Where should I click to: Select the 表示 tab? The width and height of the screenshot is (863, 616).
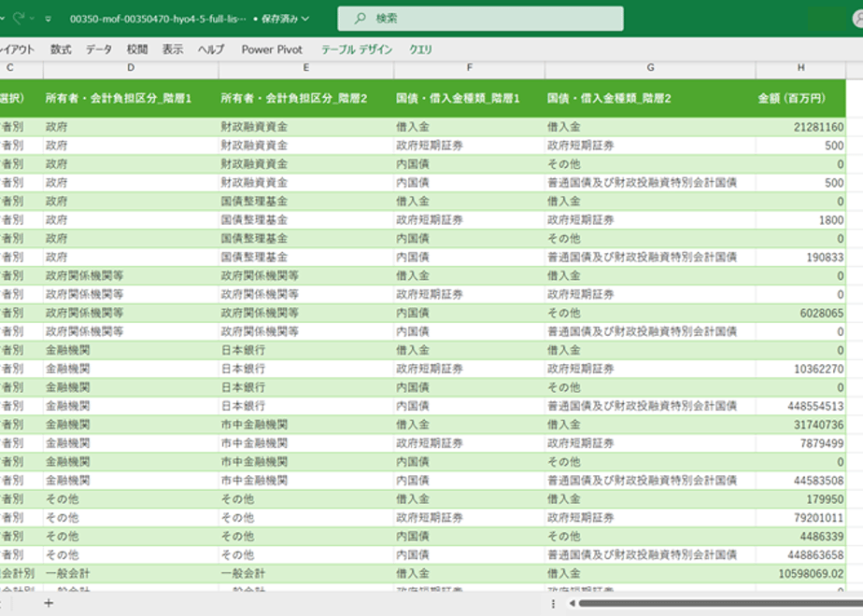coord(173,49)
